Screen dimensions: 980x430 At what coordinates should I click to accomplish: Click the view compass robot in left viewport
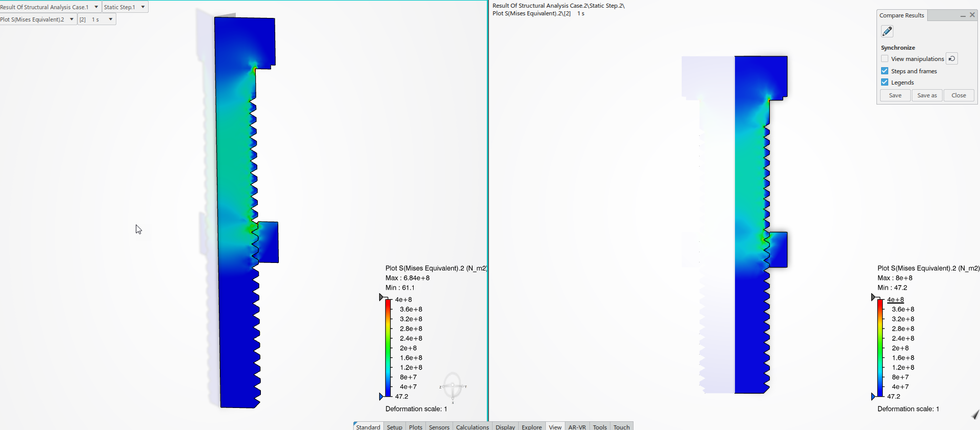[453, 387]
